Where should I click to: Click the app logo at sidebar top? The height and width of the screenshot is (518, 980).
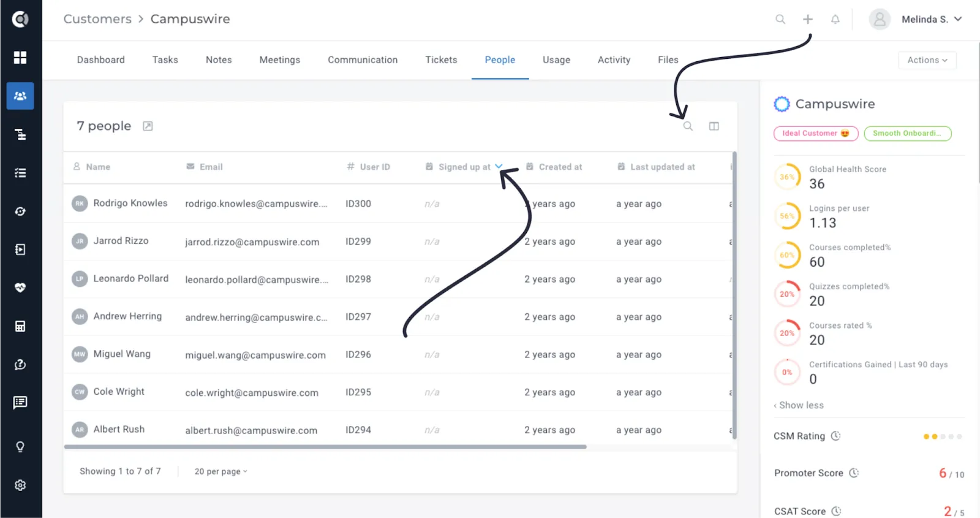[20, 19]
